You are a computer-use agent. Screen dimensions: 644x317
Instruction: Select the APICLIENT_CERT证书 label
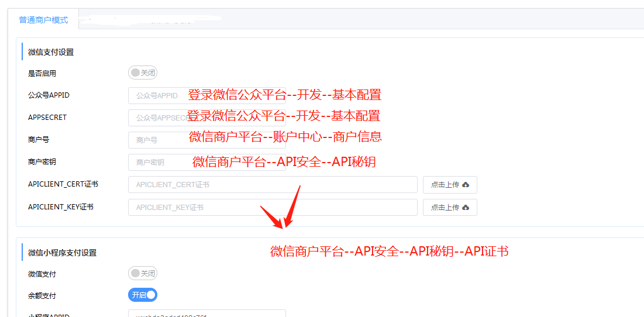tap(63, 184)
